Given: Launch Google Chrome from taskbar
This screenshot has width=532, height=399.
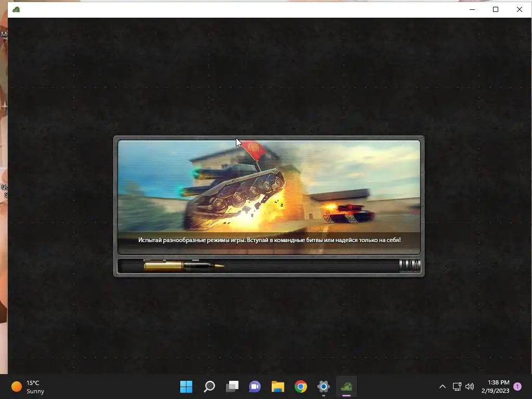Looking at the screenshot, I should coord(301,387).
